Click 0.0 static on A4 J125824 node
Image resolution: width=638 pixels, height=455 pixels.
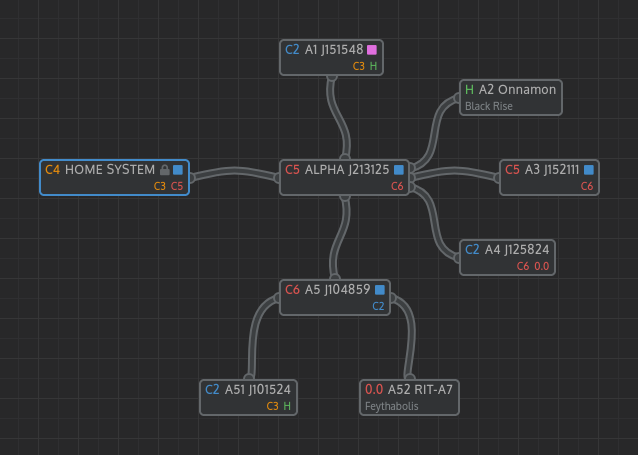point(542,266)
